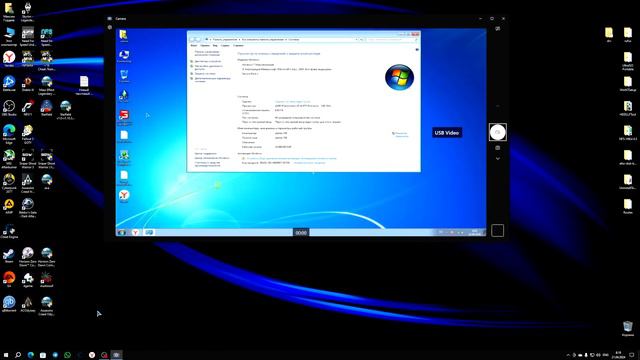Open the Windows Start menu

pyautogui.click(x=6, y=355)
